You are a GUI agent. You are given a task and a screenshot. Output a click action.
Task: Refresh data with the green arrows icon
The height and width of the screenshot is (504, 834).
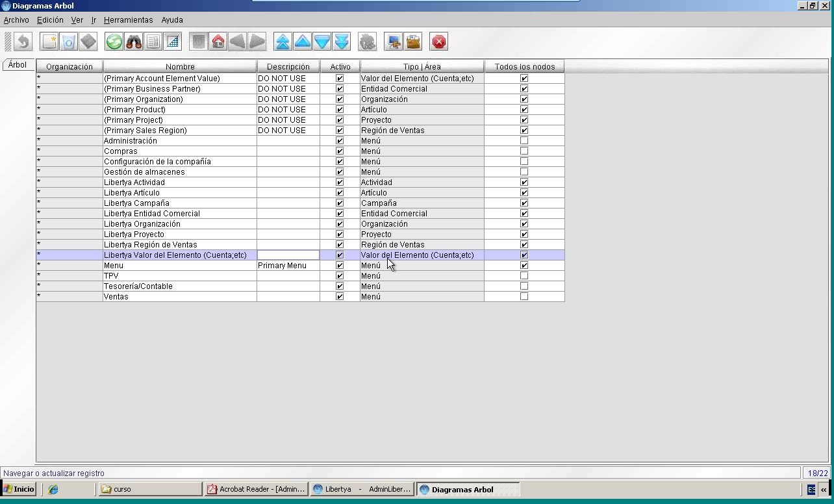point(114,42)
